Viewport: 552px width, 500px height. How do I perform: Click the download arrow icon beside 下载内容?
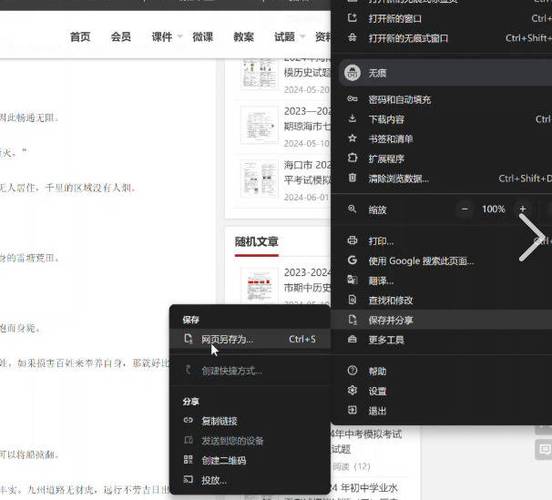(x=352, y=119)
